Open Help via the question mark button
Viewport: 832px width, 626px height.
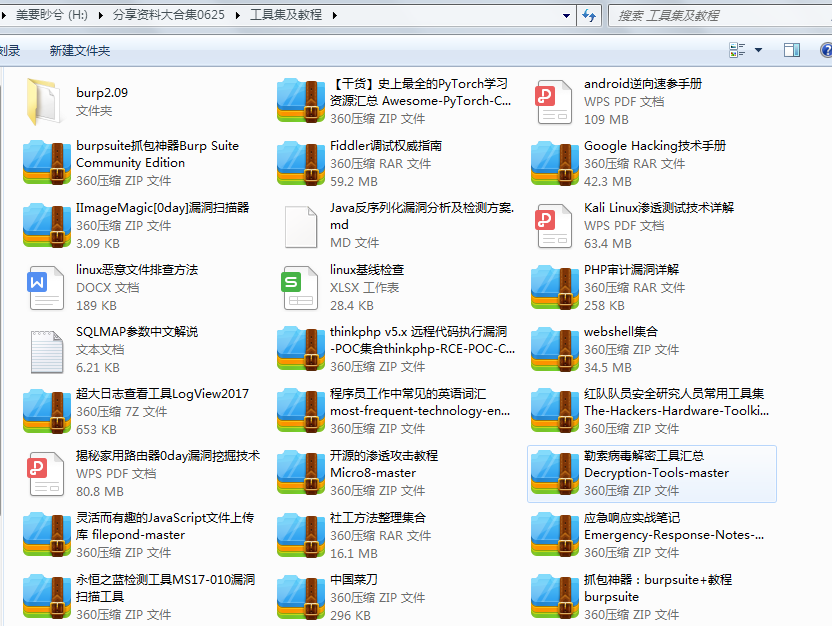(824, 49)
